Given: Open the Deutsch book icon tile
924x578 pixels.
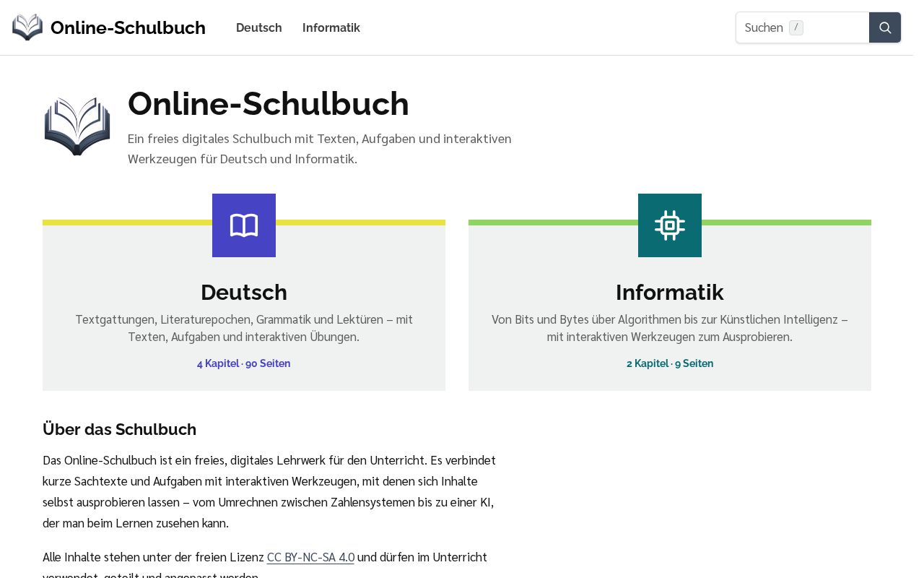Looking at the screenshot, I should pyautogui.click(x=244, y=225).
